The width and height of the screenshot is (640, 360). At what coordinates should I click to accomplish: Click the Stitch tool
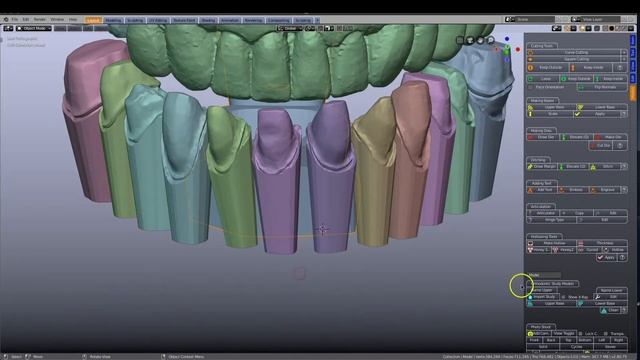pos(604,167)
